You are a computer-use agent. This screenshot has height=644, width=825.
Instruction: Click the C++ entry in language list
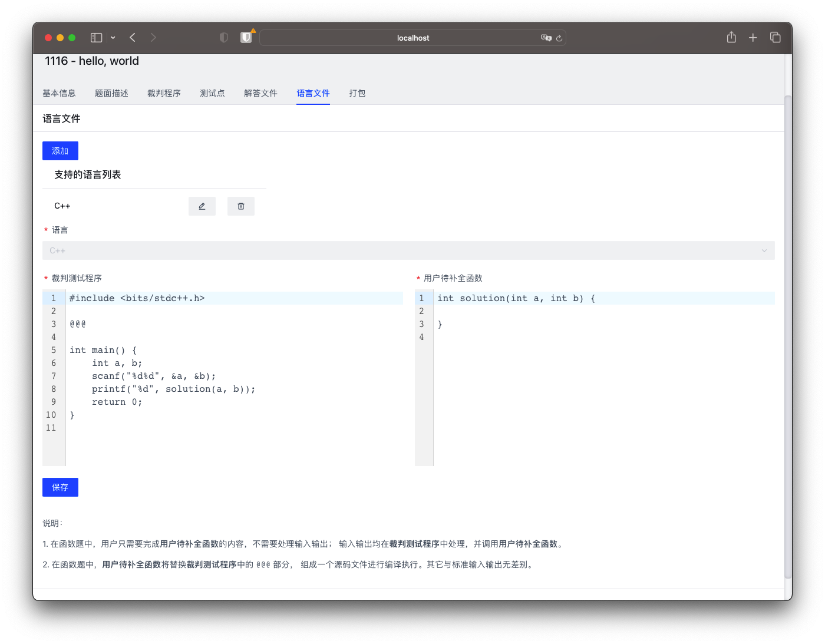62,206
